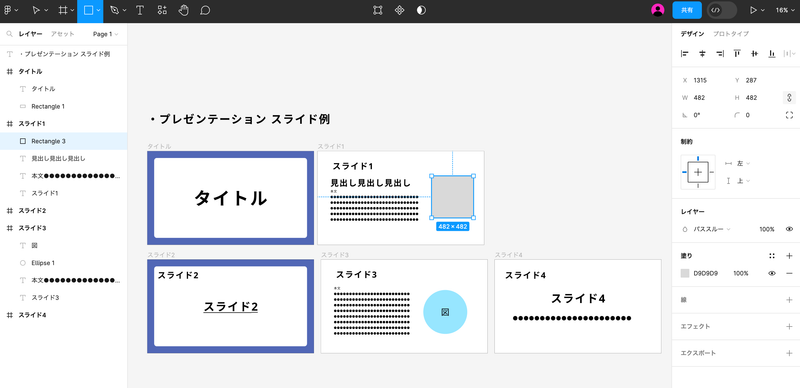This screenshot has width=800, height=388.
Task: Click the D9D9D9 fill color swatch
Action: pyautogui.click(x=685, y=274)
